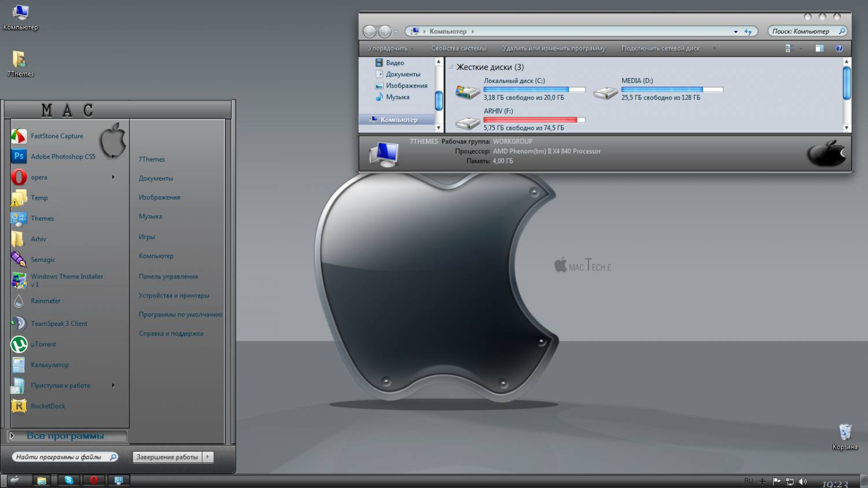Viewport: 868px width, 488px height.
Task: Expand Приступая к работе submenu arrow
Action: click(x=113, y=385)
